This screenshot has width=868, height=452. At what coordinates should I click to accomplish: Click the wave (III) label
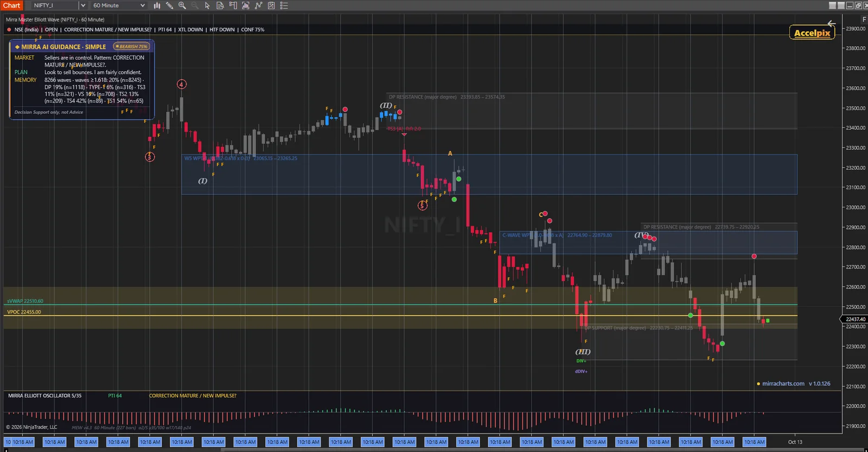click(x=583, y=352)
